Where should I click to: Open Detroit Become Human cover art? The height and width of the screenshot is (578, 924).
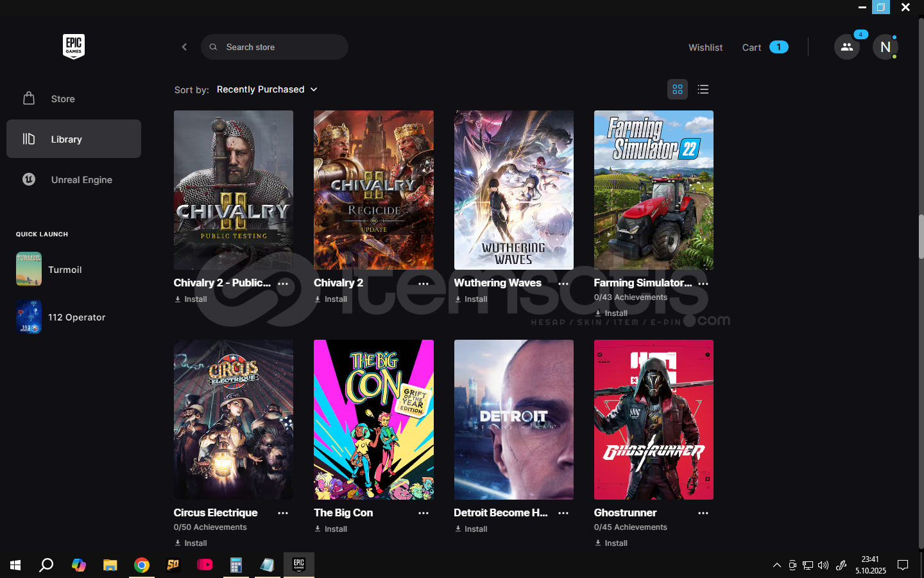pyautogui.click(x=514, y=420)
